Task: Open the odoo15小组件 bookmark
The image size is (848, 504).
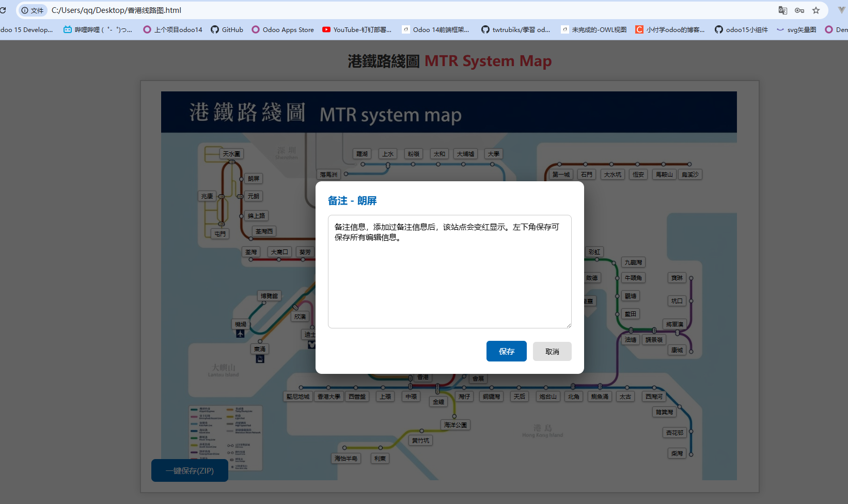Action: tap(742, 30)
